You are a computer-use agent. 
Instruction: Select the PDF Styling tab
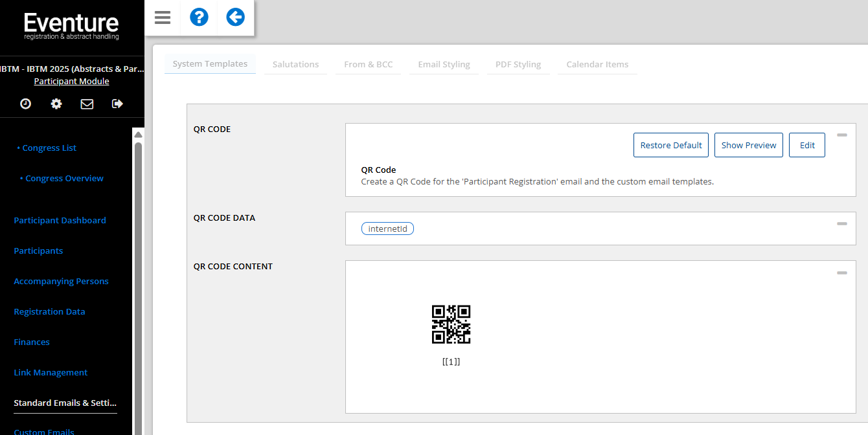tap(518, 64)
